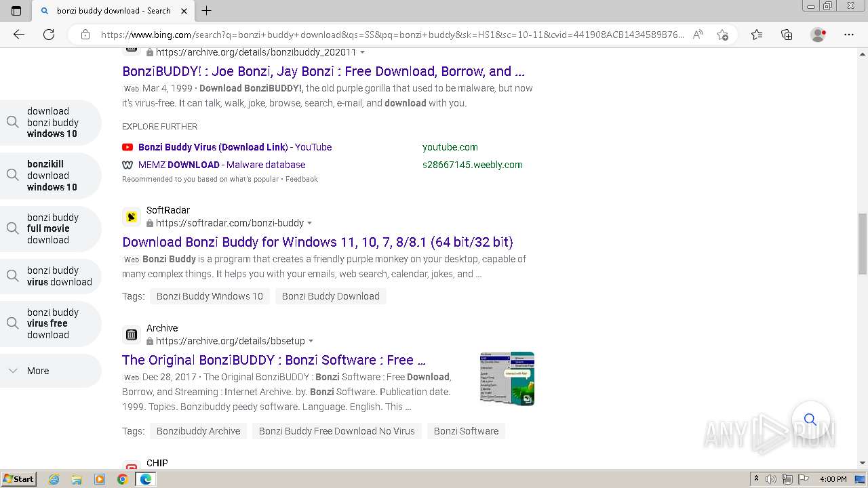Open a new tab
The height and width of the screenshot is (488, 868).
tap(207, 11)
